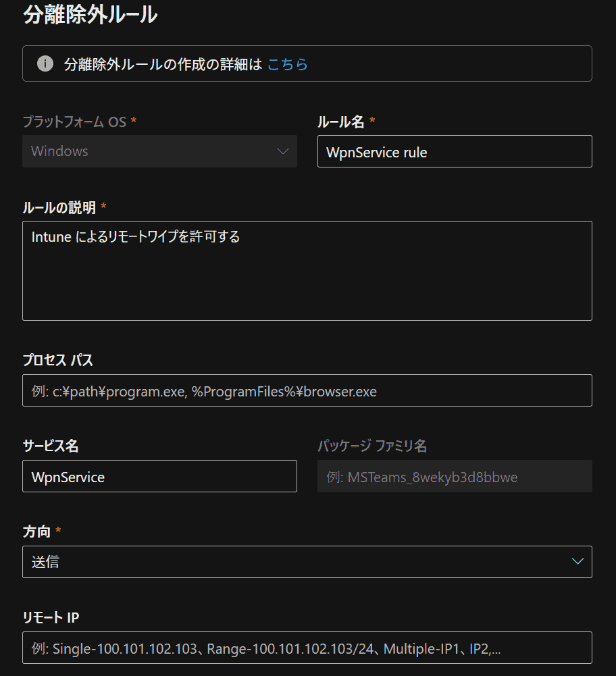Click the 方向 field label
616x676 pixels.
[37, 531]
